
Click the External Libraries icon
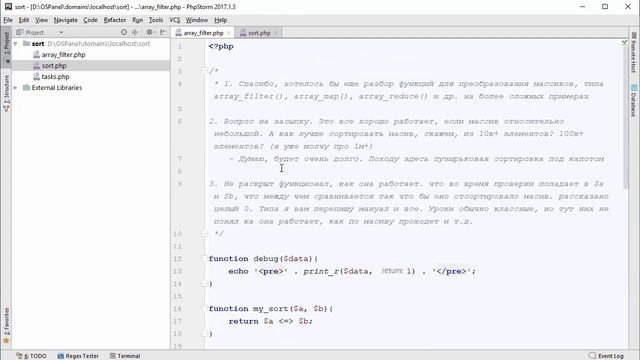click(x=26, y=87)
